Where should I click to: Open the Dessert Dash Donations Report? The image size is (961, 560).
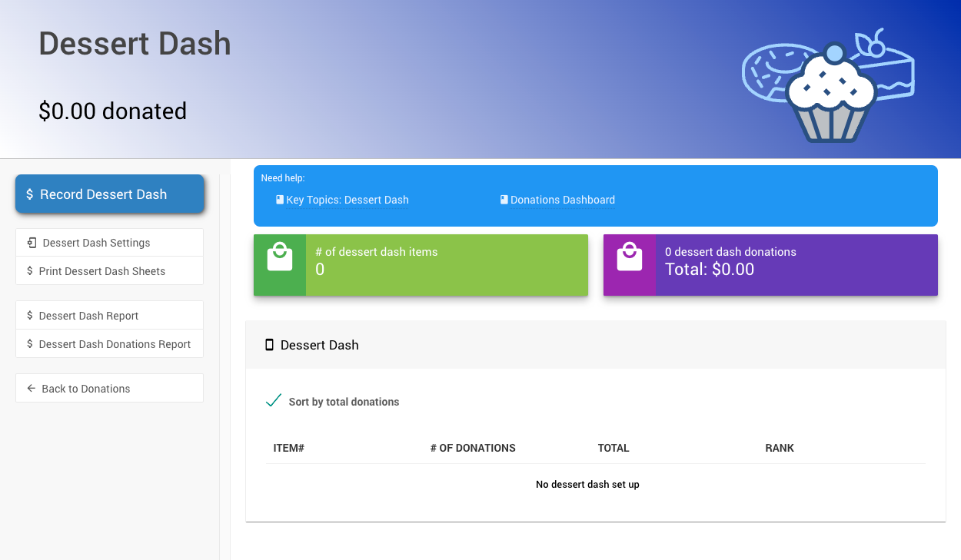tap(115, 344)
